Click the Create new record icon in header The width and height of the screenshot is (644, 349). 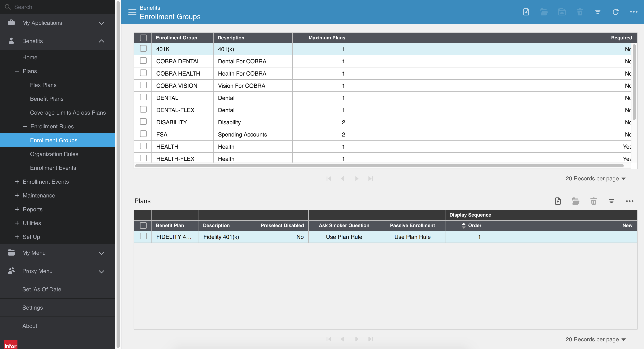(526, 12)
